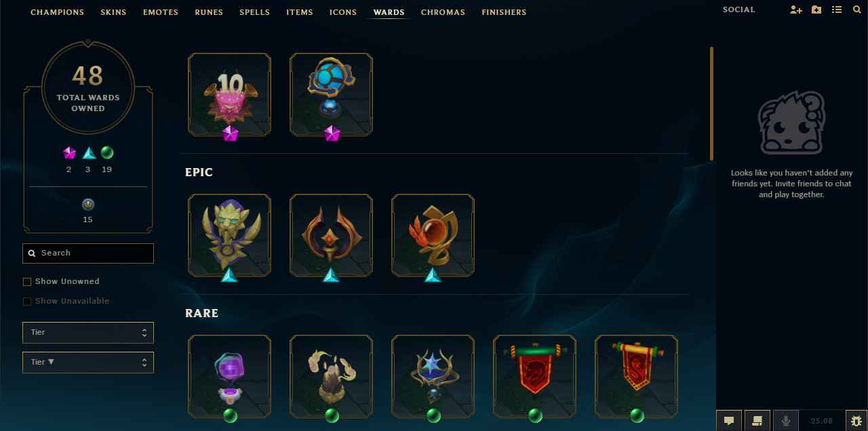Click the wards list vertical scrollbar
The width and height of the screenshot is (868, 431).
coord(711,103)
